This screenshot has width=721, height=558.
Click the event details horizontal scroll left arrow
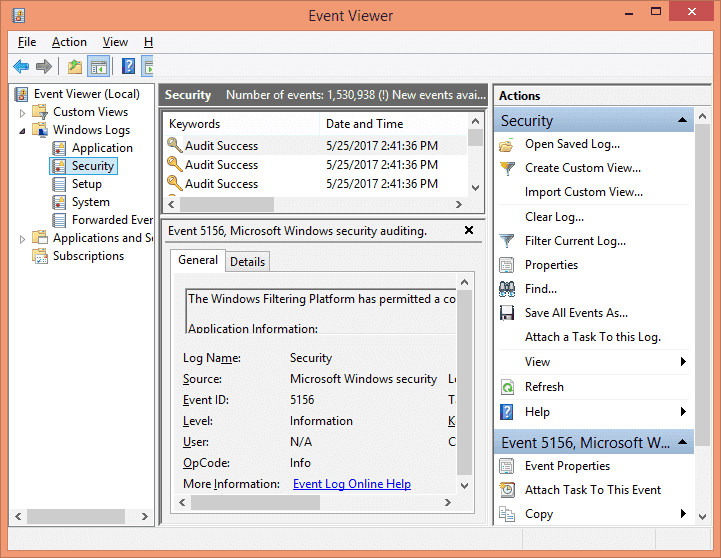click(182, 502)
